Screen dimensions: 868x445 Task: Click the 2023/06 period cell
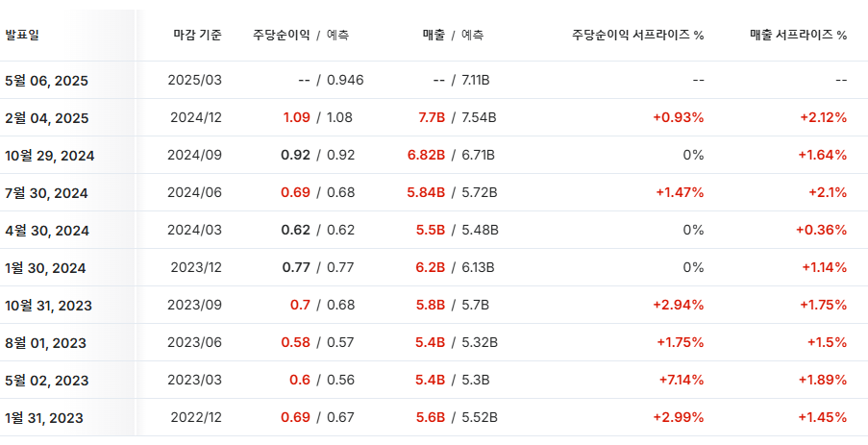click(194, 342)
